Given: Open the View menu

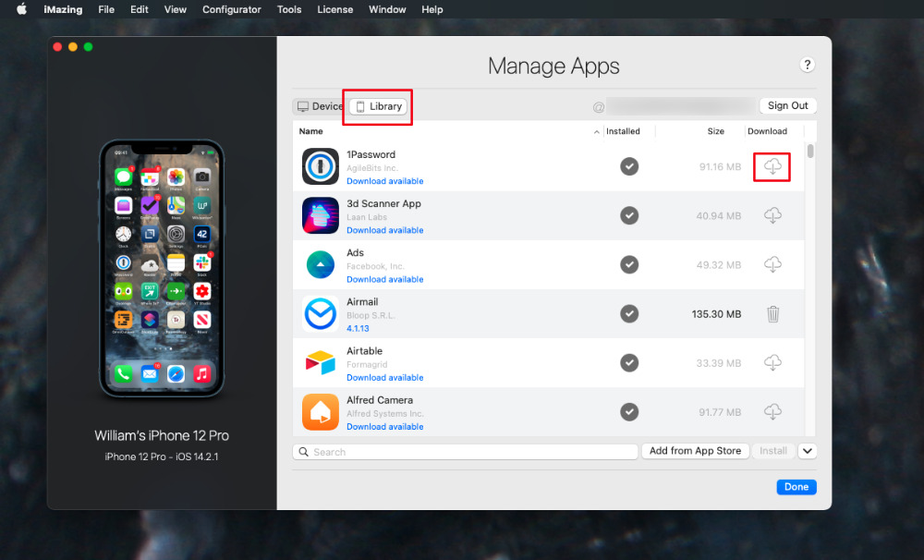Looking at the screenshot, I should (x=175, y=9).
